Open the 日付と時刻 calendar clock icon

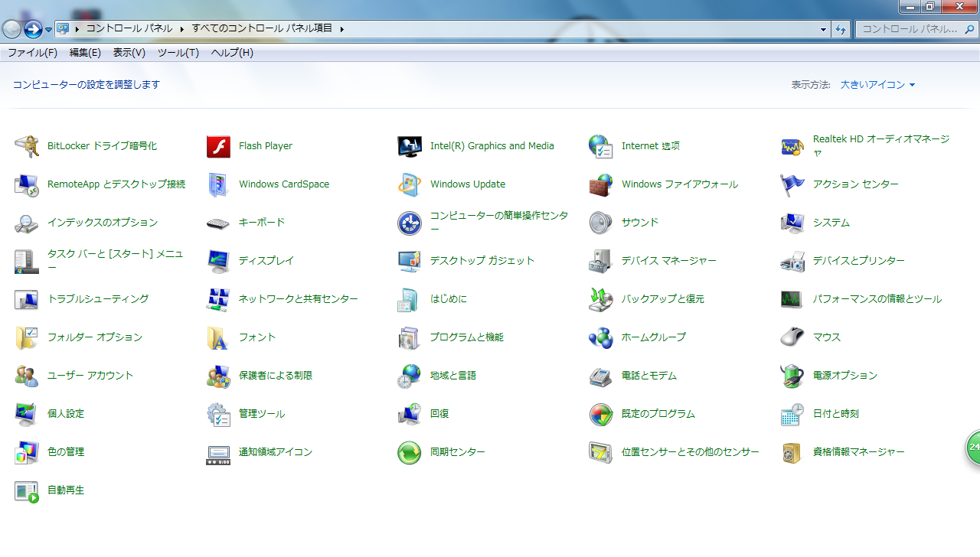(792, 414)
